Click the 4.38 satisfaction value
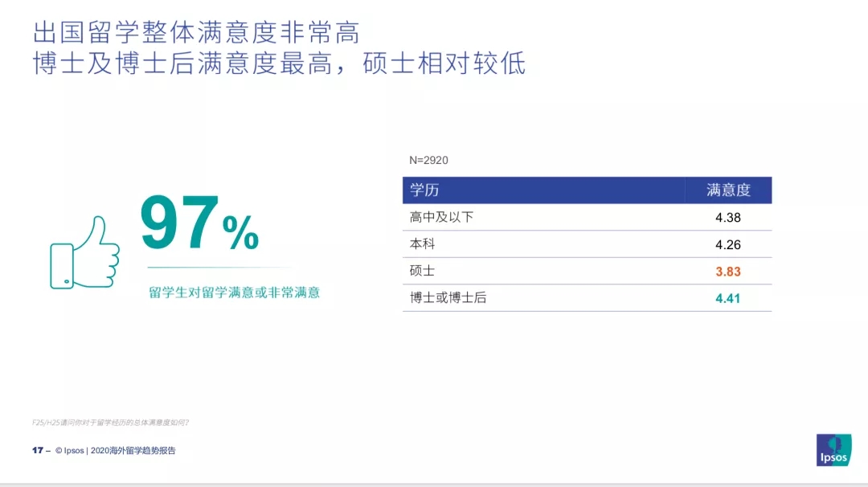 (x=728, y=218)
